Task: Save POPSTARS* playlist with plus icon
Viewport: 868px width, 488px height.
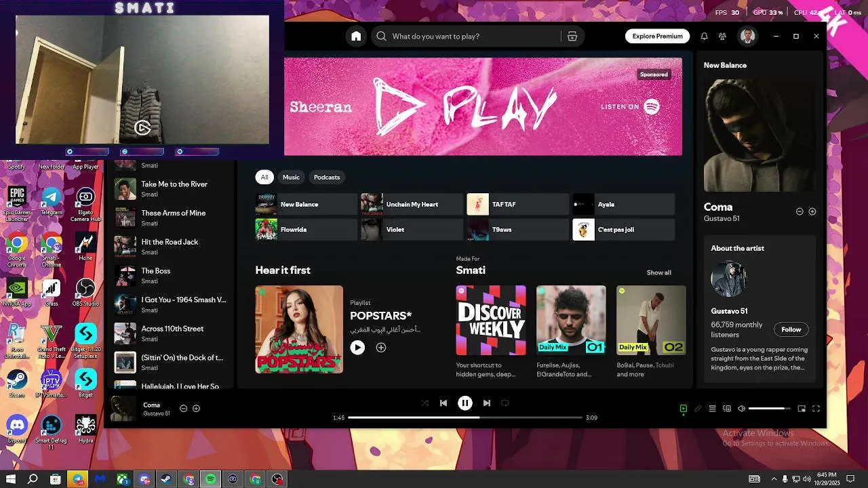Action: (381, 348)
